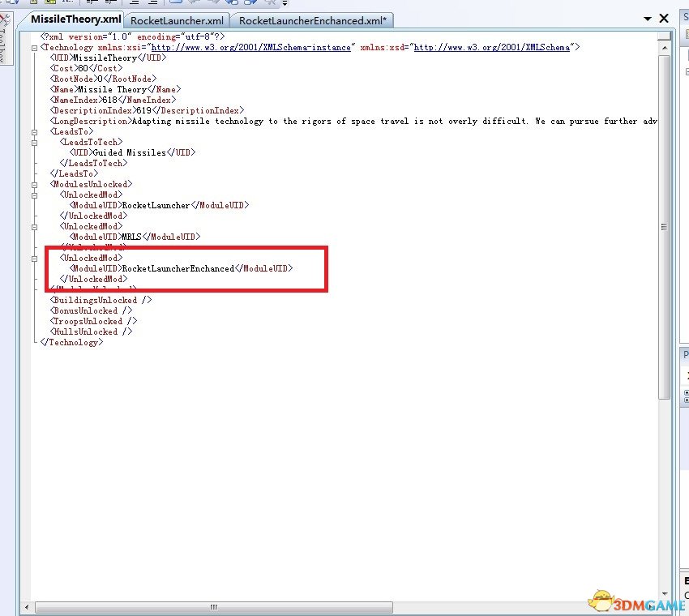Image resolution: width=689 pixels, height=616 pixels.
Task: Click the xml version declaration line
Action: [x=132, y=37]
